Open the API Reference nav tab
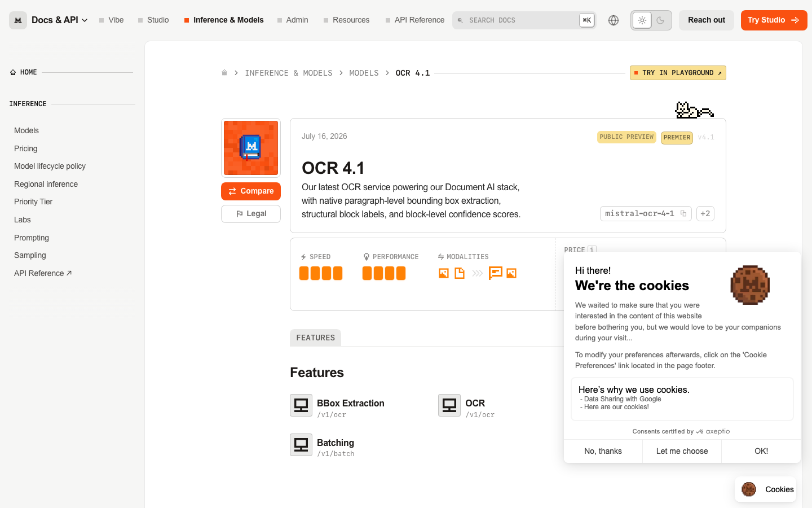Viewport: 812px width, 508px height. coord(415,20)
